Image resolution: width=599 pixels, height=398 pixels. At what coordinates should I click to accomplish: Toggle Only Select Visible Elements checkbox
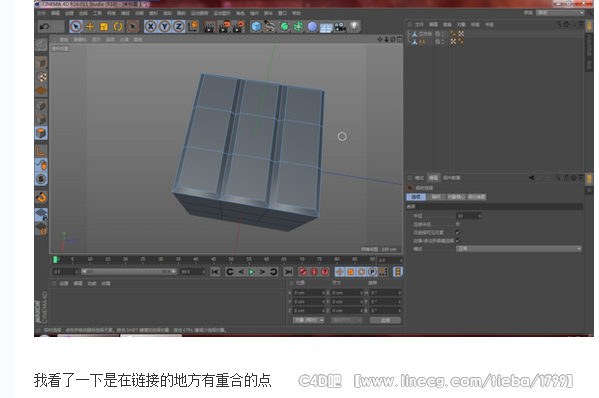coord(458,232)
